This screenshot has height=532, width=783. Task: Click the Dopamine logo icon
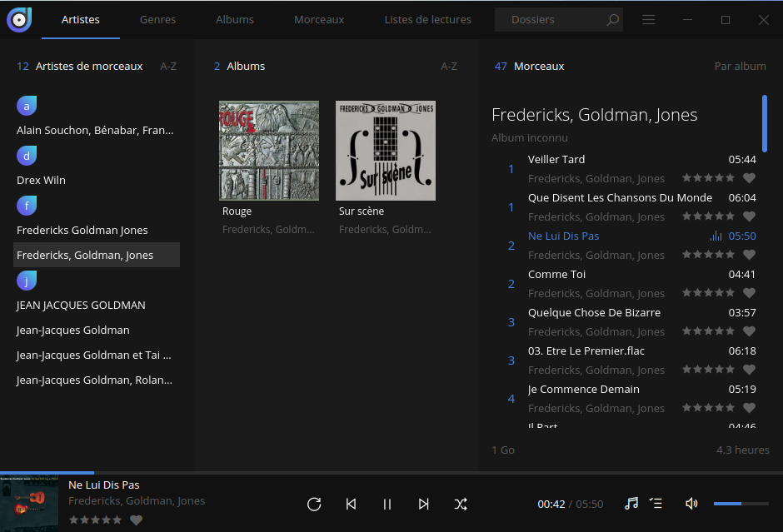pos(19,19)
